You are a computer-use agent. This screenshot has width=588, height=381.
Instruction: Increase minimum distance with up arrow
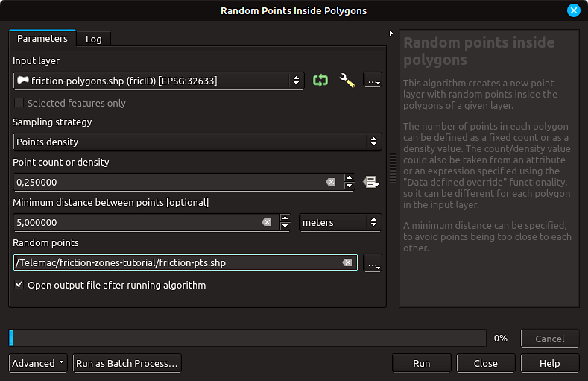pyautogui.click(x=285, y=218)
